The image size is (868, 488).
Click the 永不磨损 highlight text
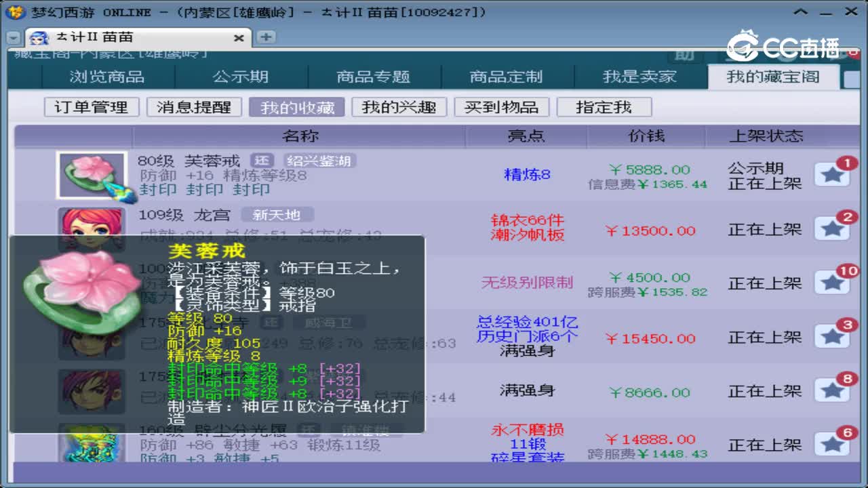tap(527, 430)
